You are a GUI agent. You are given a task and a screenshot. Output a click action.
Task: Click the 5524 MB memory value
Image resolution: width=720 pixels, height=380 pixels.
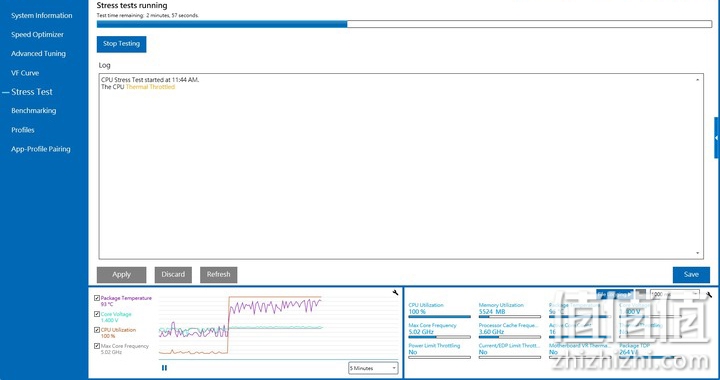click(x=492, y=312)
